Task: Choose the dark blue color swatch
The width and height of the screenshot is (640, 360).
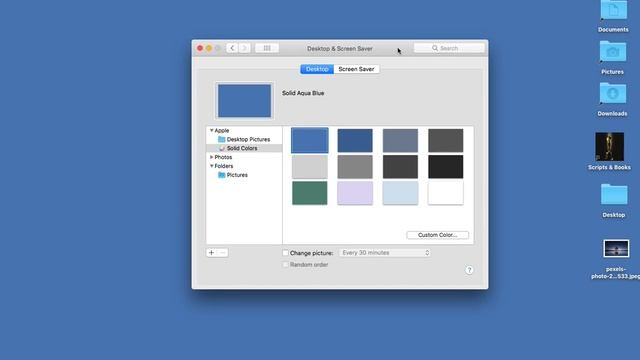Action: [355, 140]
